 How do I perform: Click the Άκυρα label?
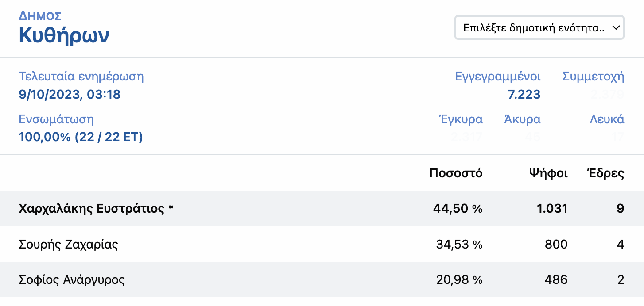click(x=522, y=119)
